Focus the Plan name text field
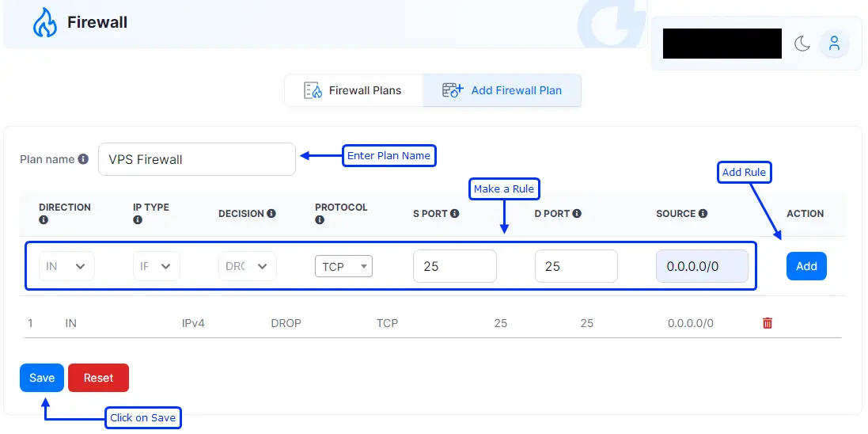 [x=197, y=159]
